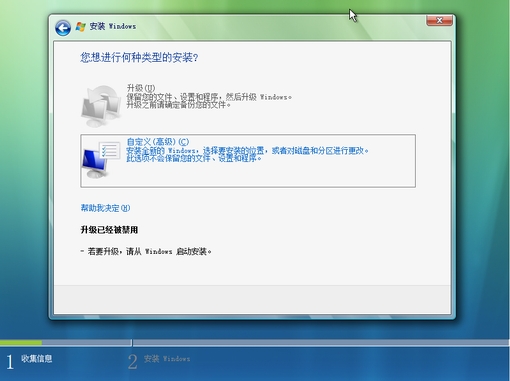Click the Windows flag logo in title bar
The height and width of the screenshot is (381, 510).
click(x=80, y=27)
